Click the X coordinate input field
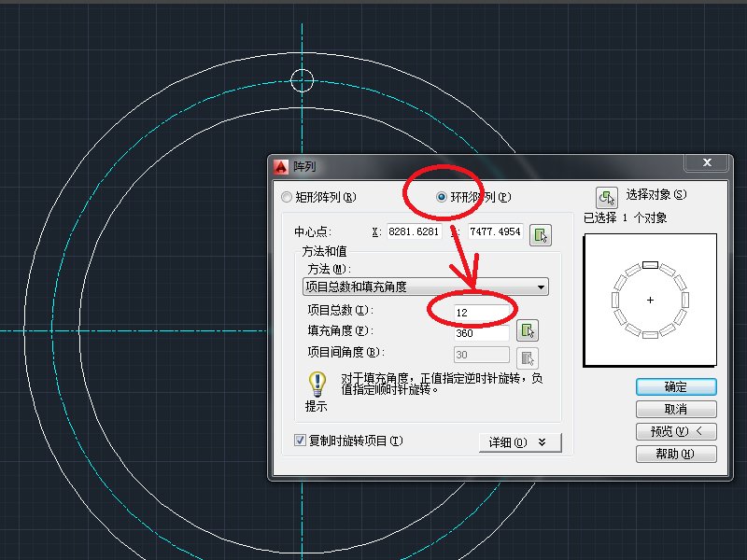The height and width of the screenshot is (560, 747). coord(414,232)
